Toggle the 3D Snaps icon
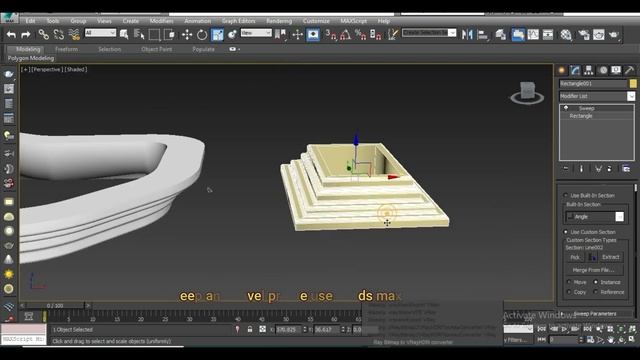 point(330,35)
